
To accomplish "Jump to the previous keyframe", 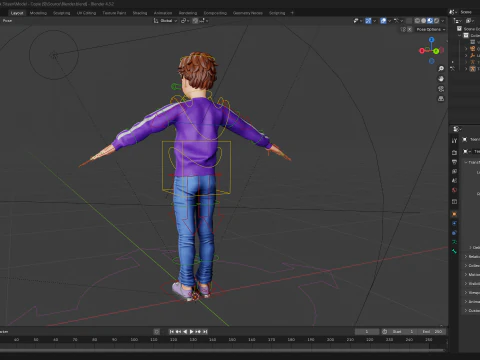I will [178, 331].
